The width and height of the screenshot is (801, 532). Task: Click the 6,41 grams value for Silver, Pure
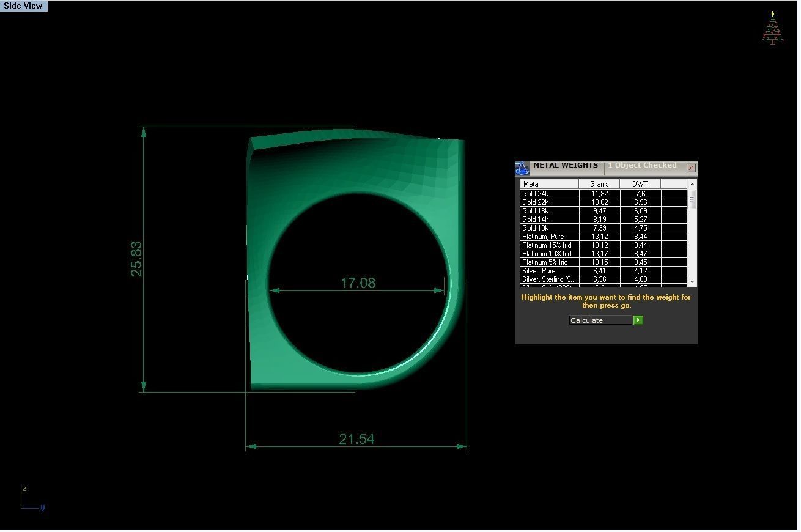(599, 271)
